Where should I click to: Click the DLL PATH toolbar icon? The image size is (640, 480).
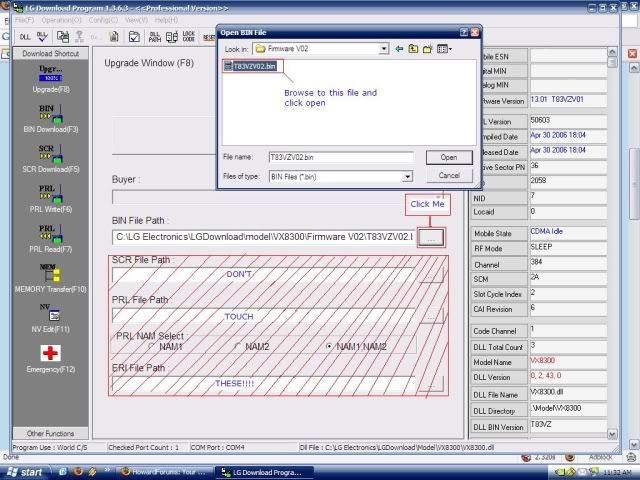coord(155,37)
